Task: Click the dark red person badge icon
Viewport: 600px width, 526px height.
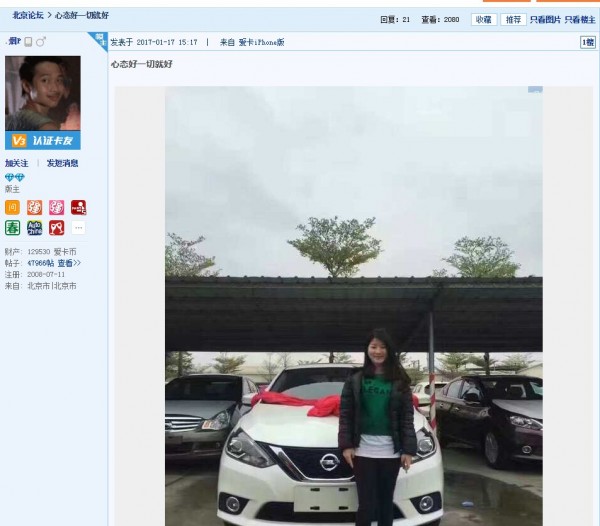Action: pos(78,207)
